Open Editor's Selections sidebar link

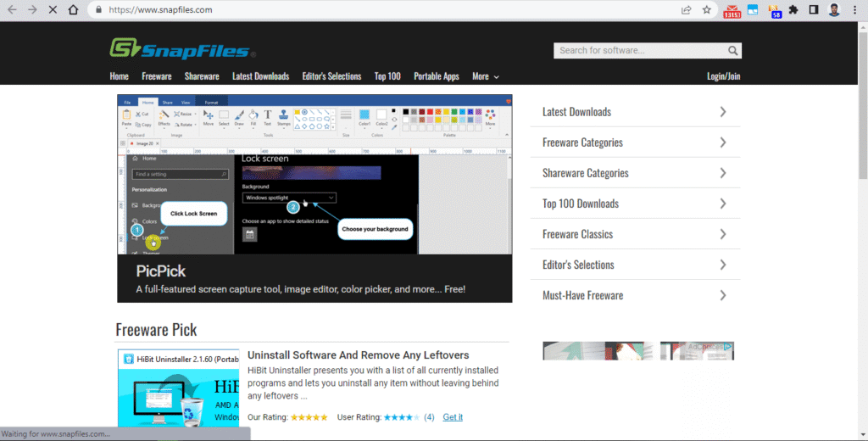click(x=578, y=265)
